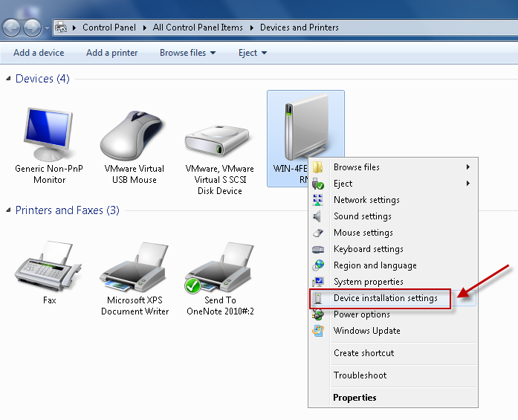The width and height of the screenshot is (518, 420).
Task: Select the Generic Non-PnP Monitor device icon
Action: tap(49, 134)
